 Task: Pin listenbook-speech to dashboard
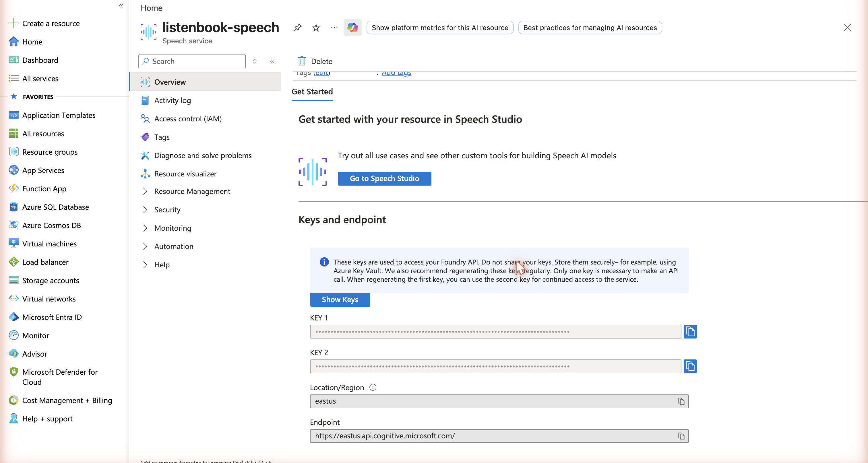tap(297, 28)
